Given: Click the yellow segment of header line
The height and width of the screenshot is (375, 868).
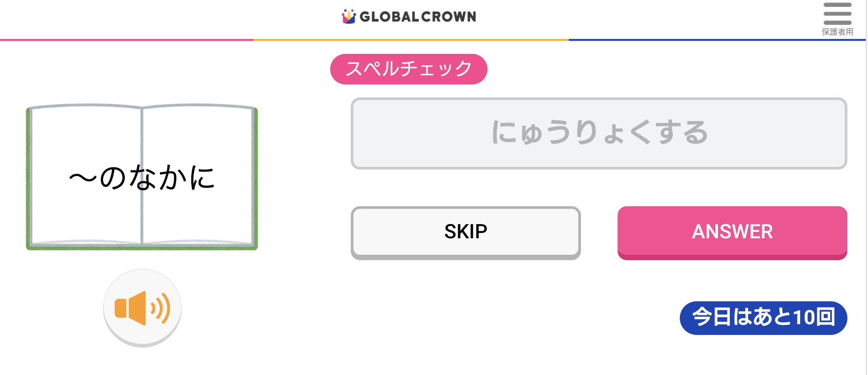Looking at the screenshot, I should tap(411, 40).
